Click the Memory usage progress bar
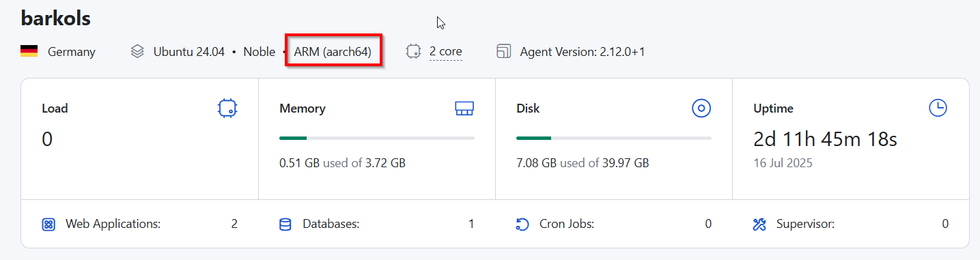 pyautogui.click(x=377, y=139)
